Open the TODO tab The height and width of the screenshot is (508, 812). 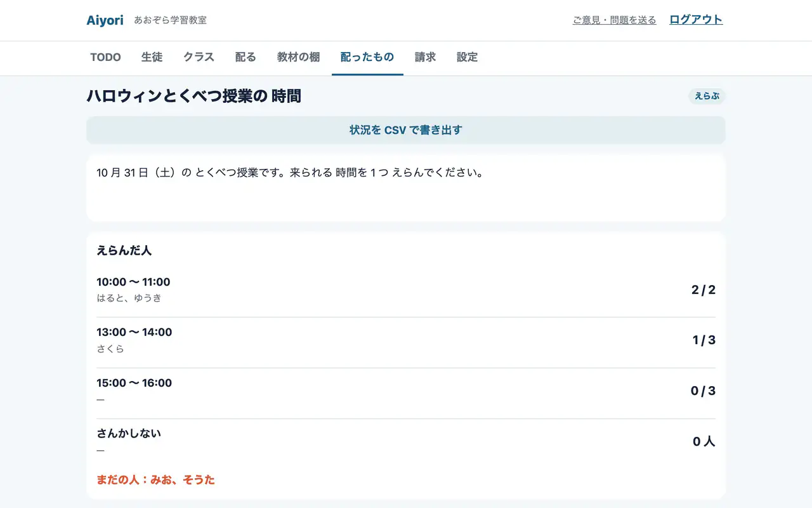(105, 57)
